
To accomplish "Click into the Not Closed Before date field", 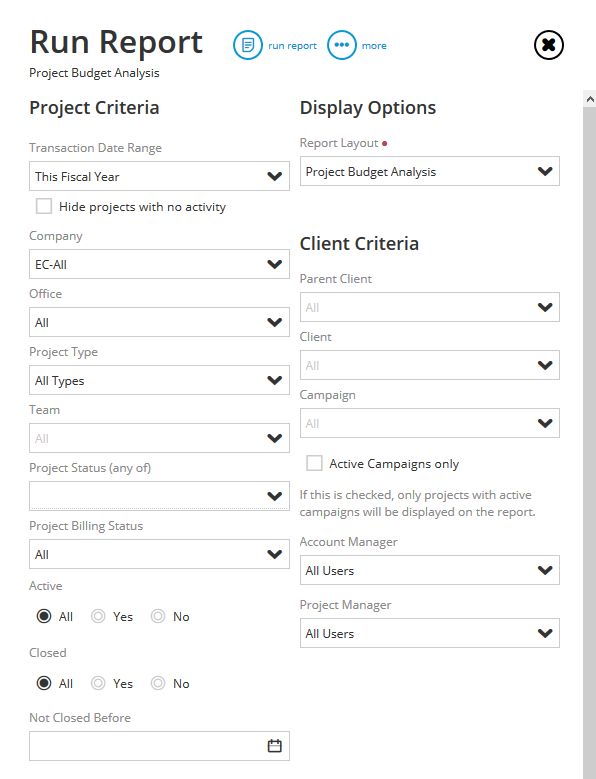I will pyautogui.click(x=159, y=746).
